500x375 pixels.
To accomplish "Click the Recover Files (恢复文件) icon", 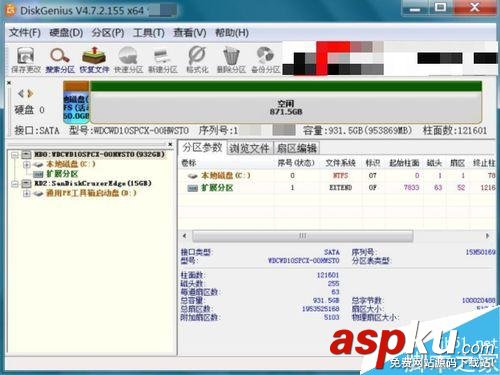I will coord(94,60).
